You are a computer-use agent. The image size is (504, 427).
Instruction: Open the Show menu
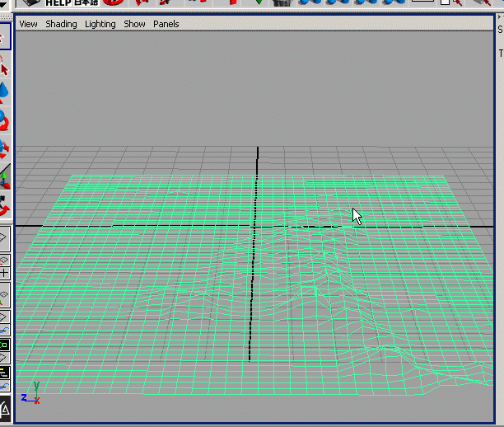134,24
